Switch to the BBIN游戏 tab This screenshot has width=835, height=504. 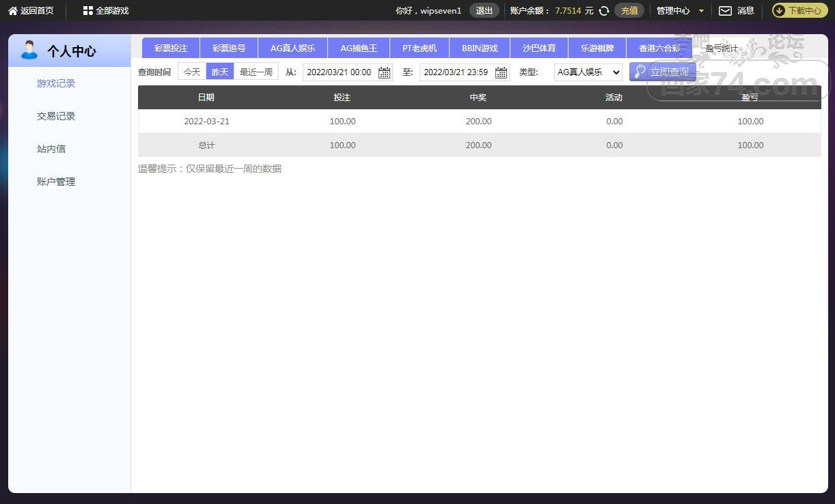pyautogui.click(x=480, y=48)
